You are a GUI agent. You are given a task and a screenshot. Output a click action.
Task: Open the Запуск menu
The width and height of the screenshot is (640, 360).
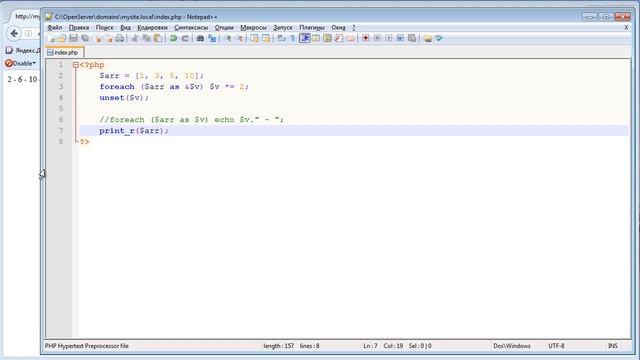(283, 27)
